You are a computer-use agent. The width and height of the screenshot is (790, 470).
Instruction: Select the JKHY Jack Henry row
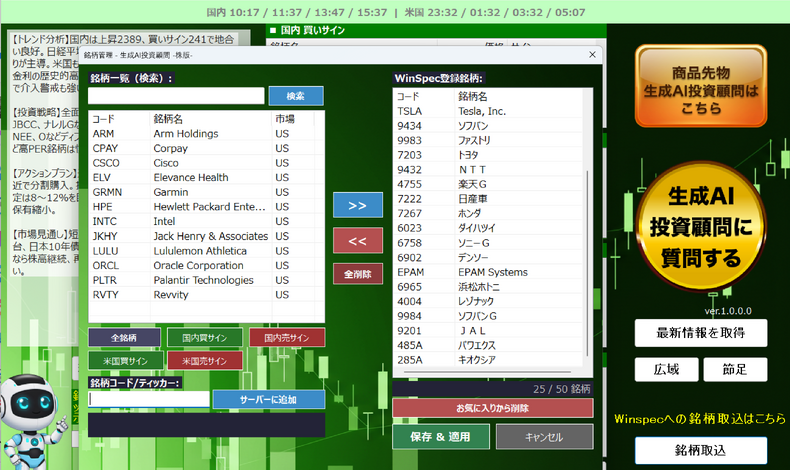[x=206, y=236]
